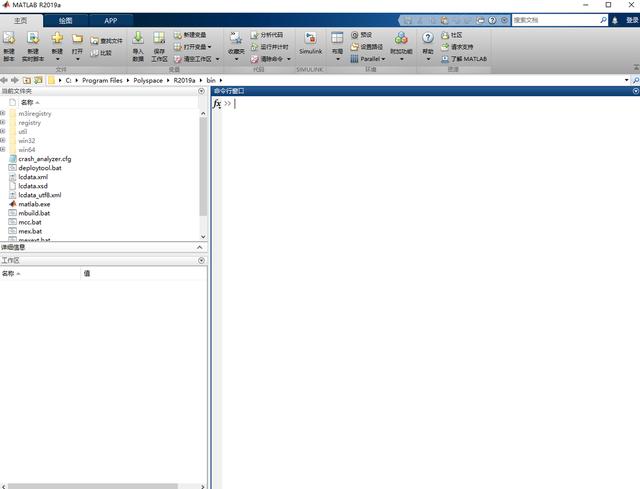640x489 pixels.
Task: Open Workspace panel actions menu
Action: 201,260
